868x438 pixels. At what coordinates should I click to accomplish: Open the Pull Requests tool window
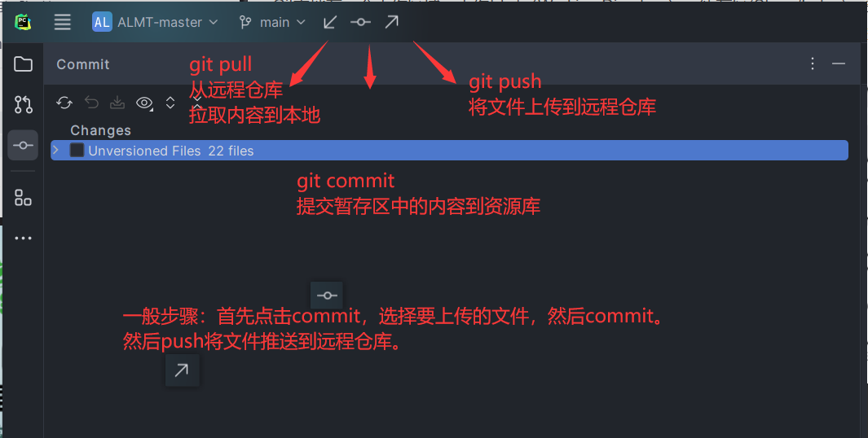pos(23,104)
